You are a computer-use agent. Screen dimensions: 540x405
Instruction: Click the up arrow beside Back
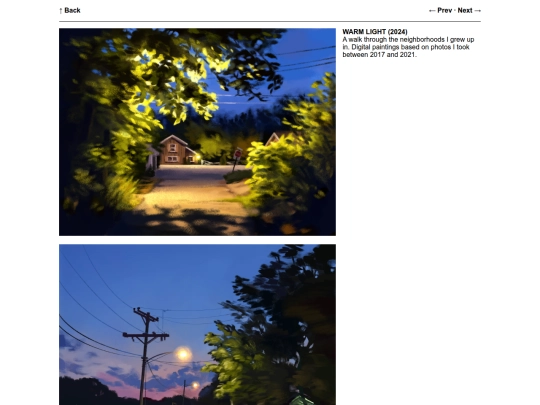tap(61, 11)
